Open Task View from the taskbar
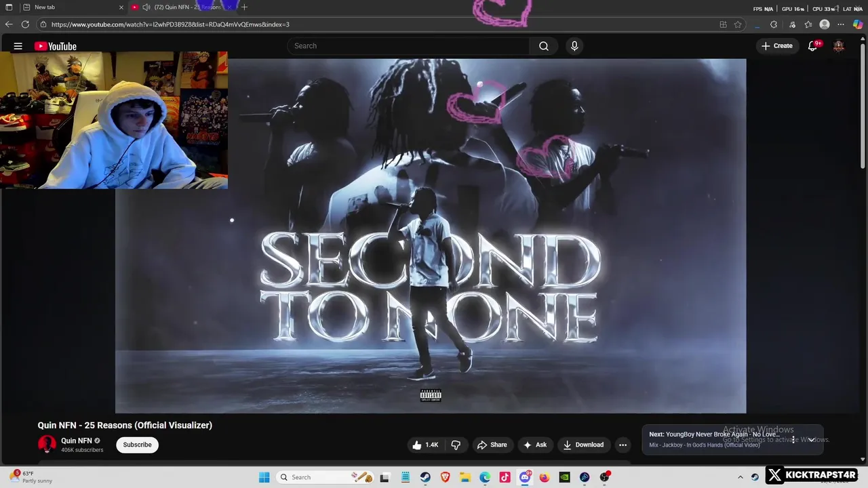The height and width of the screenshot is (488, 868). click(384, 477)
